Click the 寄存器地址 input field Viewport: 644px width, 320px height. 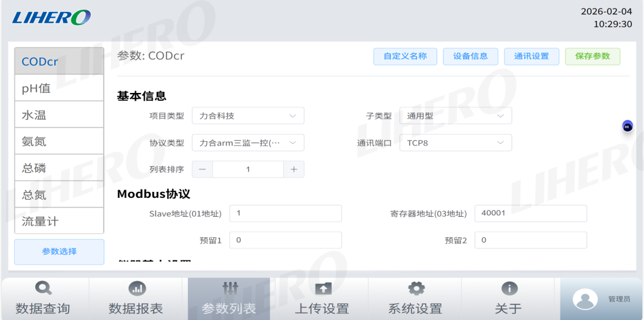coord(530,213)
